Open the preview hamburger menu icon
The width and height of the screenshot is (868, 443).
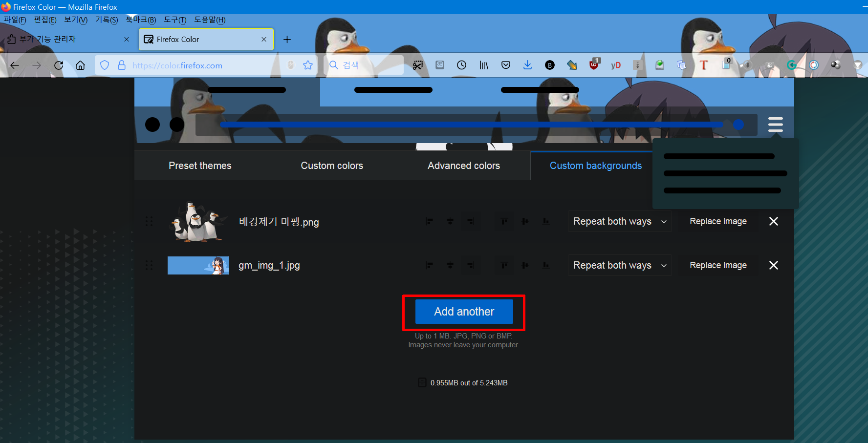pos(776,125)
